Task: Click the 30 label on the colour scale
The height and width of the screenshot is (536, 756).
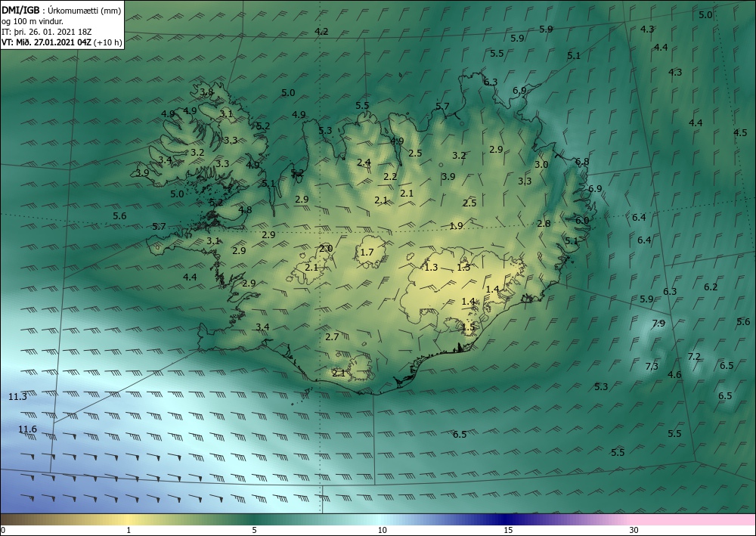Action: tap(634, 530)
